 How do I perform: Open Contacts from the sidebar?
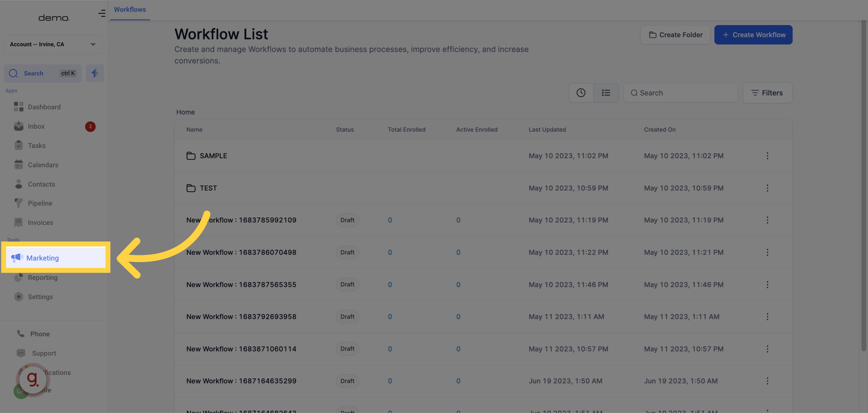pyautogui.click(x=35, y=184)
